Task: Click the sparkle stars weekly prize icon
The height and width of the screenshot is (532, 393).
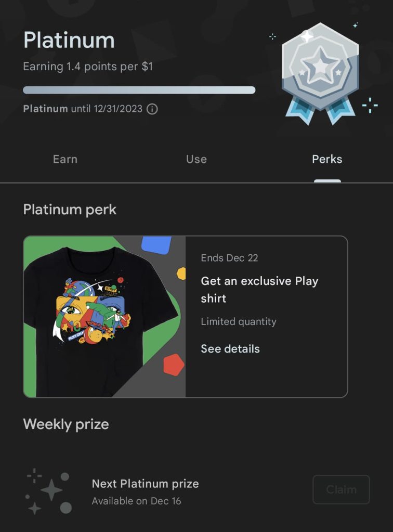Action: tap(49, 491)
